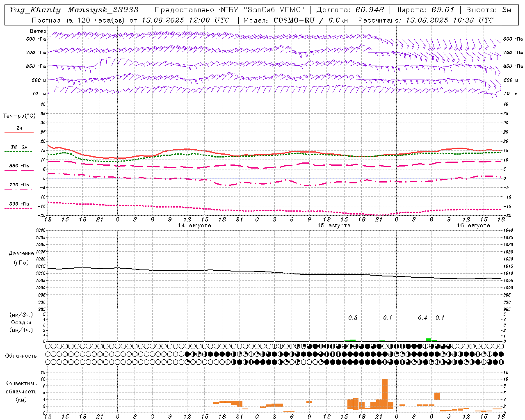Screen dimensions: 525x420
Task: Click the tallest orange convective cloud bar
Action: click(385, 394)
